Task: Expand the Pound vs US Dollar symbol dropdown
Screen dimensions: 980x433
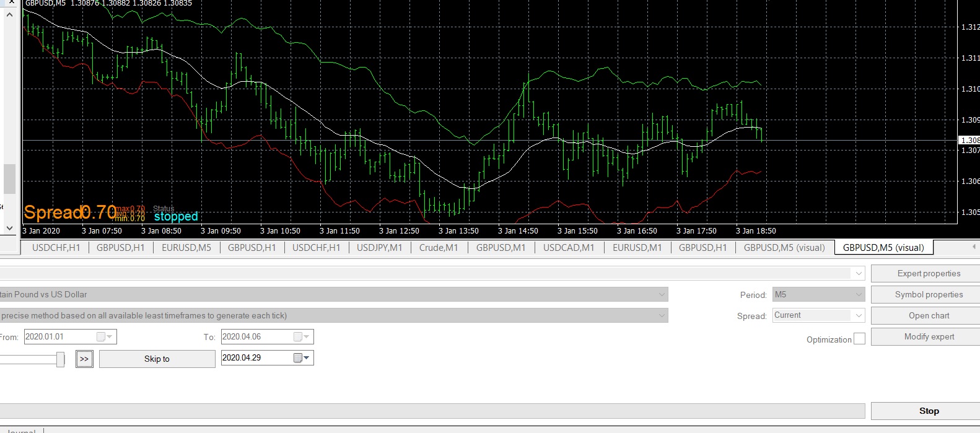Action: pos(662,294)
